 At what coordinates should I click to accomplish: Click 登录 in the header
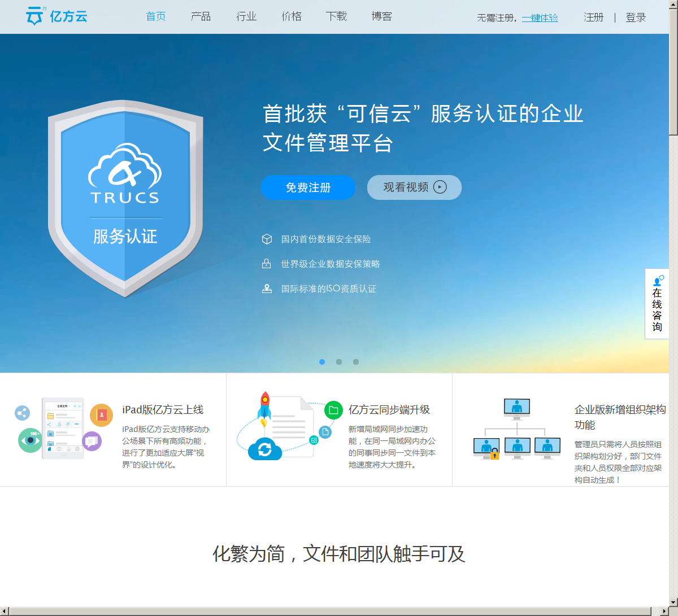coord(636,18)
